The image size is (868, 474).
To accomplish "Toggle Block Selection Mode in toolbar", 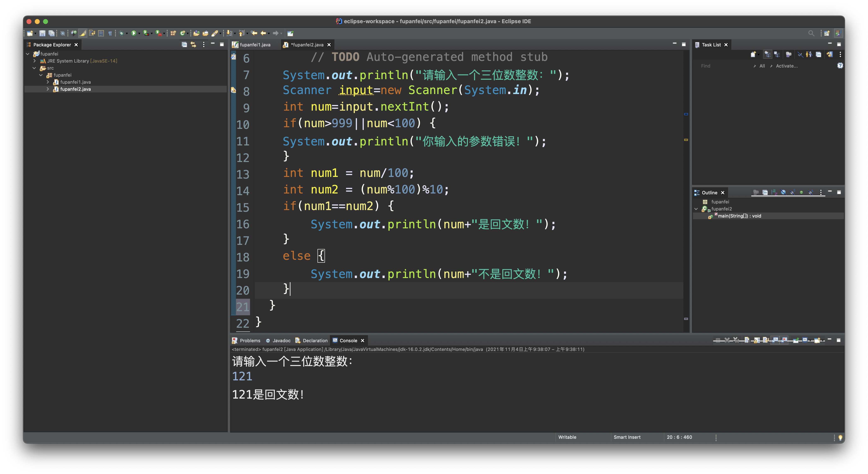I will point(101,33).
